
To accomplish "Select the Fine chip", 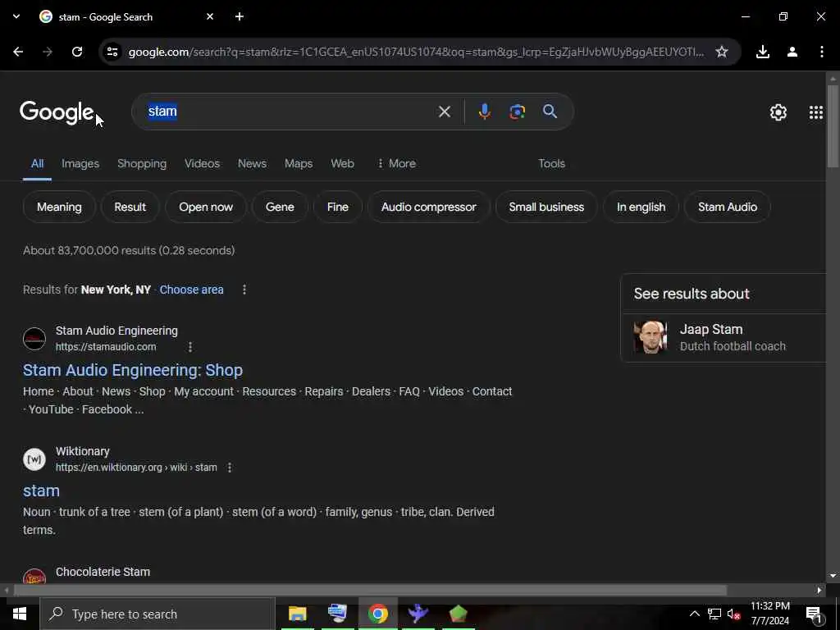I will pyautogui.click(x=337, y=207).
